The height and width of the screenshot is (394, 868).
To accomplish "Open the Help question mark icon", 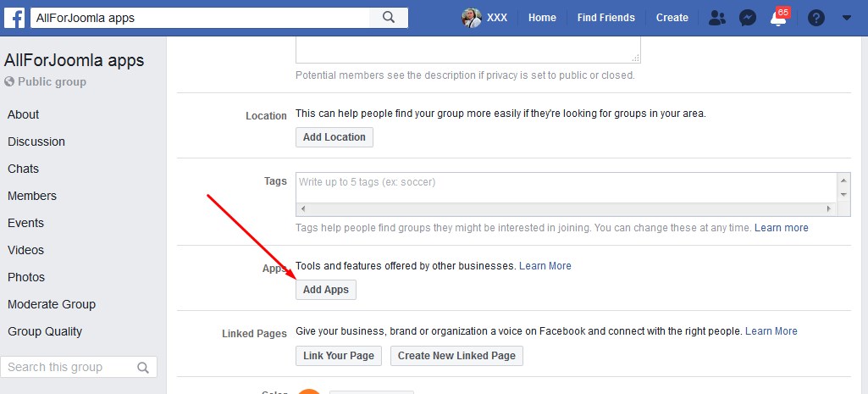I will pyautogui.click(x=816, y=17).
